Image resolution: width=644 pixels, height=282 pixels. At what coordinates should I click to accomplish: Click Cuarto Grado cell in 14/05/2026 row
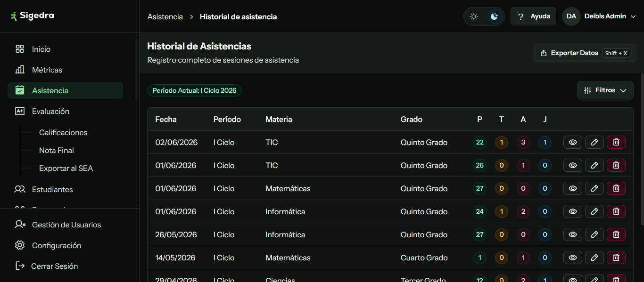[x=424, y=258]
